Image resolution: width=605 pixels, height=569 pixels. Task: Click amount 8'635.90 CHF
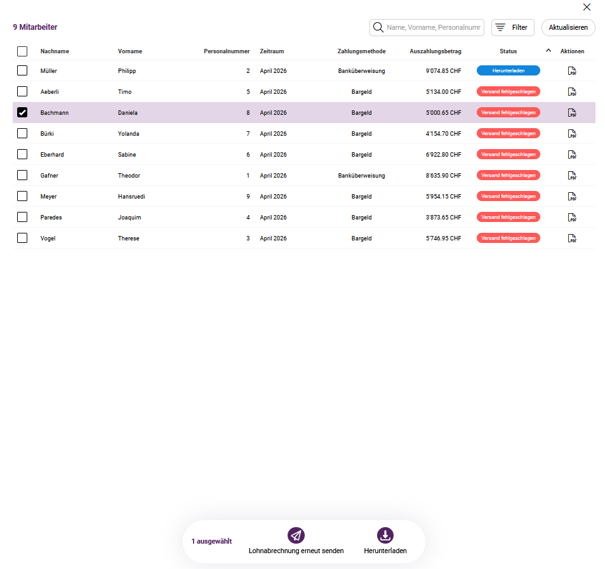tap(443, 176)
